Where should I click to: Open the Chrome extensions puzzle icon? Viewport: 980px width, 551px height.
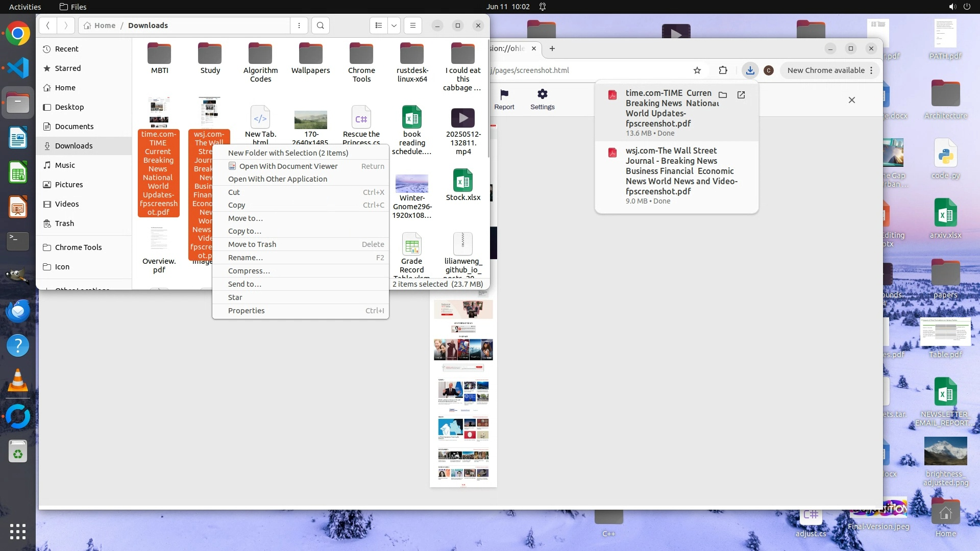(723, 70)
